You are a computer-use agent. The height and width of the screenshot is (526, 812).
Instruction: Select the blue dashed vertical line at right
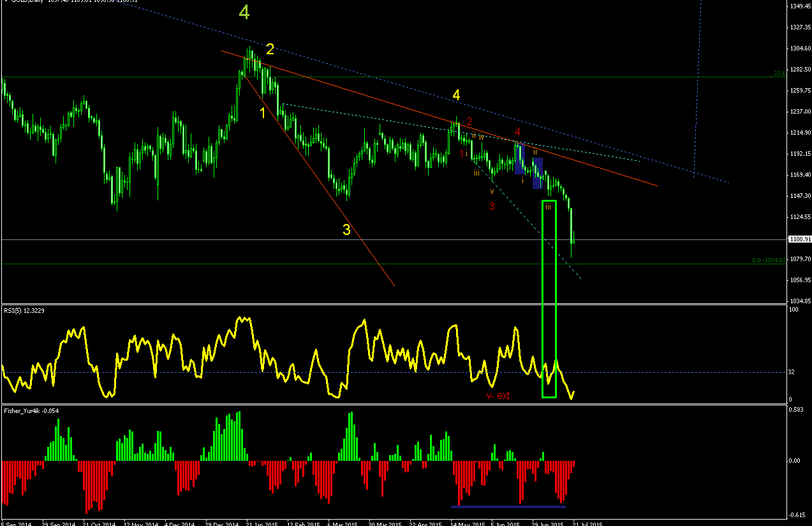pos(697,88)
